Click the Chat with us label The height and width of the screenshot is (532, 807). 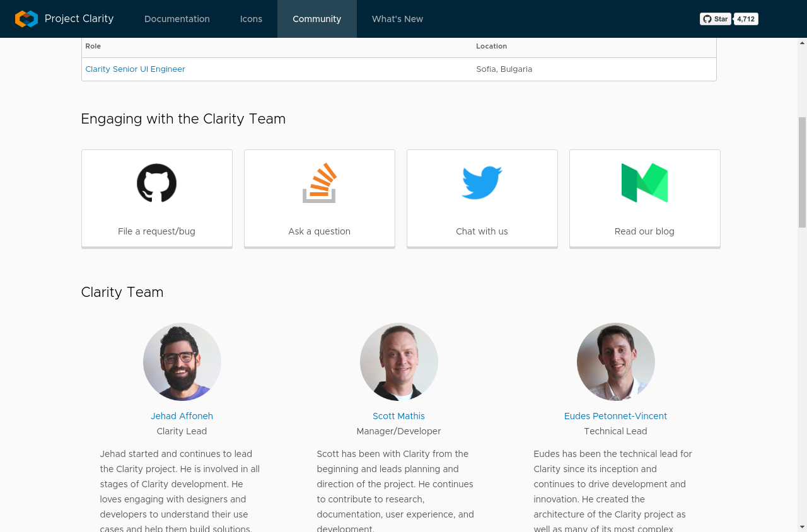482,231
